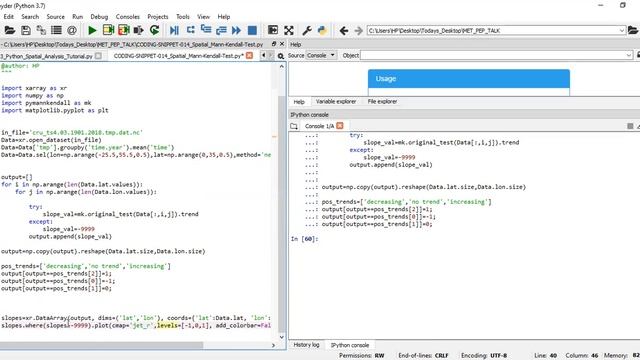640x360 pixels.
Task: Toggle fullscreen mode crossed-arrows icon
Action: 289,30
